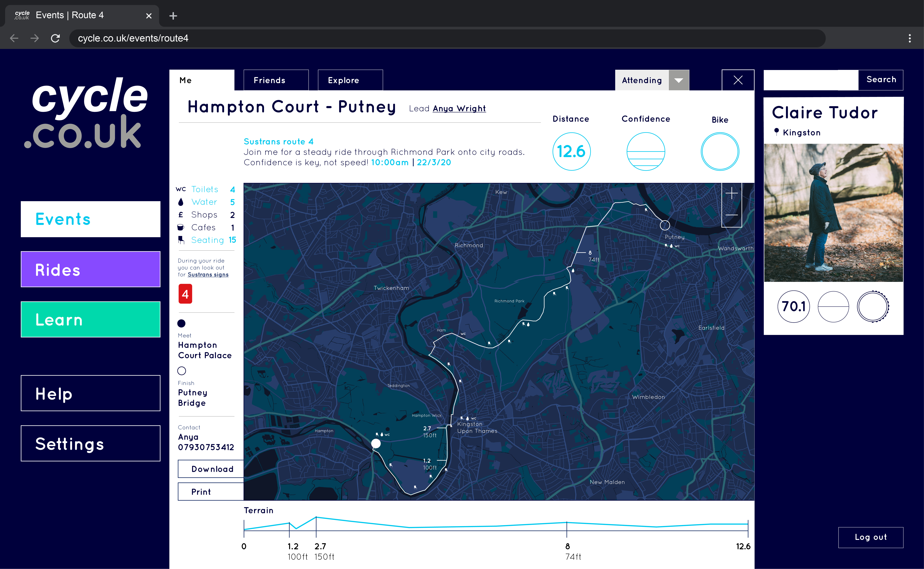Viewport: 924px width, 569px height.
Task: Click the pound sign shops icon
Action: tap(181, 215)
